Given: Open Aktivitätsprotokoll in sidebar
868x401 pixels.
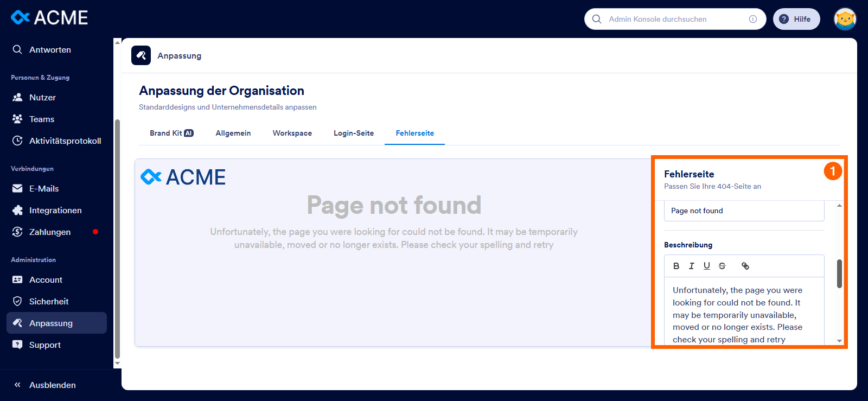Looking at the screenshot, I should (56, 141).
